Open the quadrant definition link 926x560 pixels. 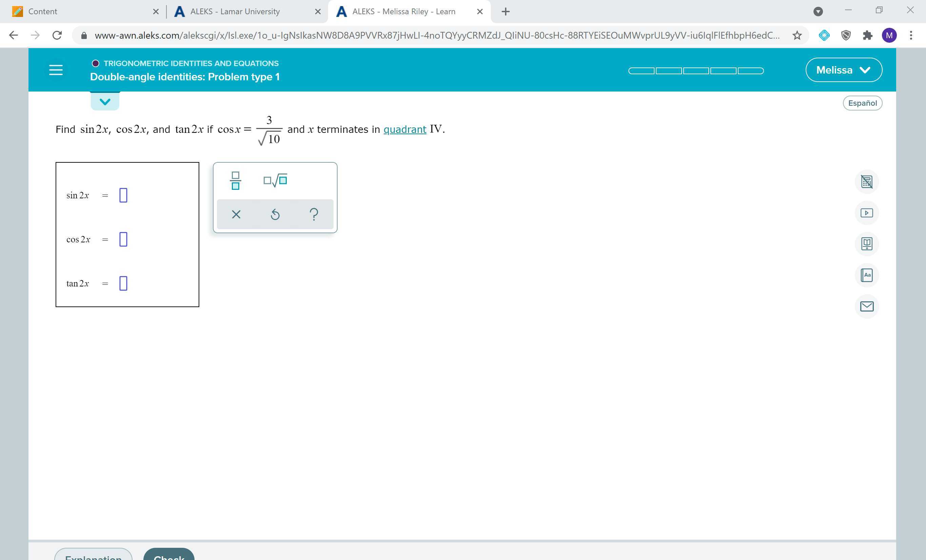coord(405,129)
